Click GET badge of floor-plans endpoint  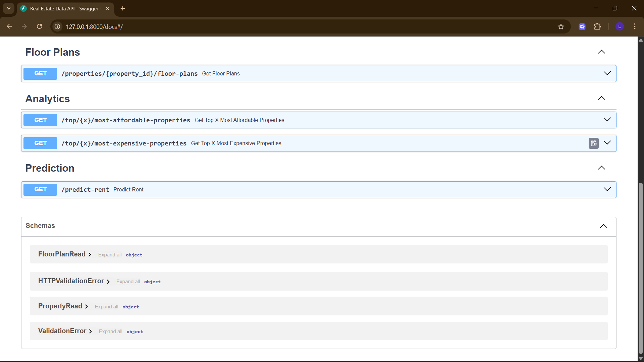click(x=40, y=73)
